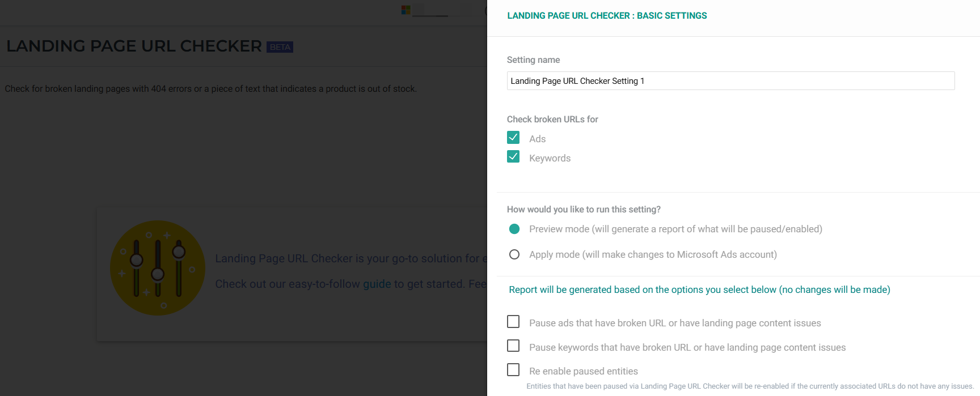Image resolution: width=980 pixels, height=396 pixels.
Task: Select Preview mode radio button
Action: pyautogui.click(x=514, y=229)
